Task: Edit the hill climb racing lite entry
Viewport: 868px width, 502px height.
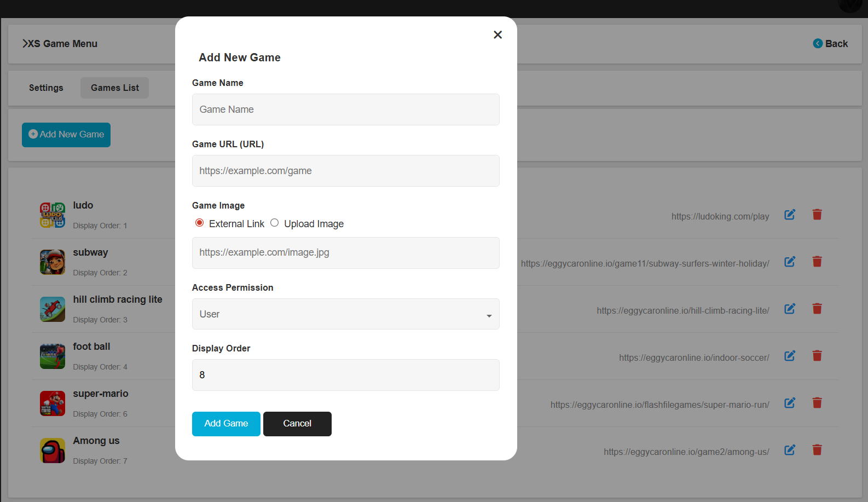Action: (x=789, y=309)
